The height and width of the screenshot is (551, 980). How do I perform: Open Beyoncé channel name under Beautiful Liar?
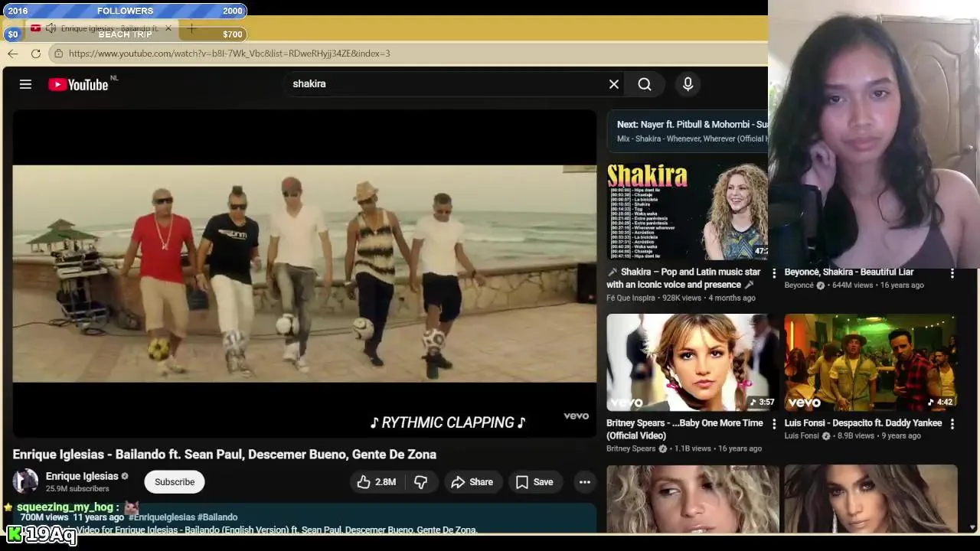click(x=799, y=285)
